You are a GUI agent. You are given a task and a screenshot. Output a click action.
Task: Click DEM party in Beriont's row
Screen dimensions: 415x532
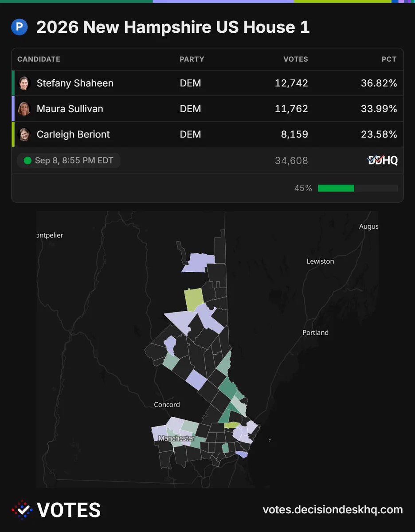[190, 134]
